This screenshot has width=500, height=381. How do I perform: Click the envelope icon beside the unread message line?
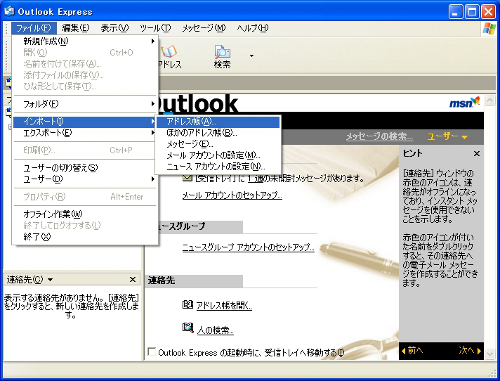[x=187, y=178]
